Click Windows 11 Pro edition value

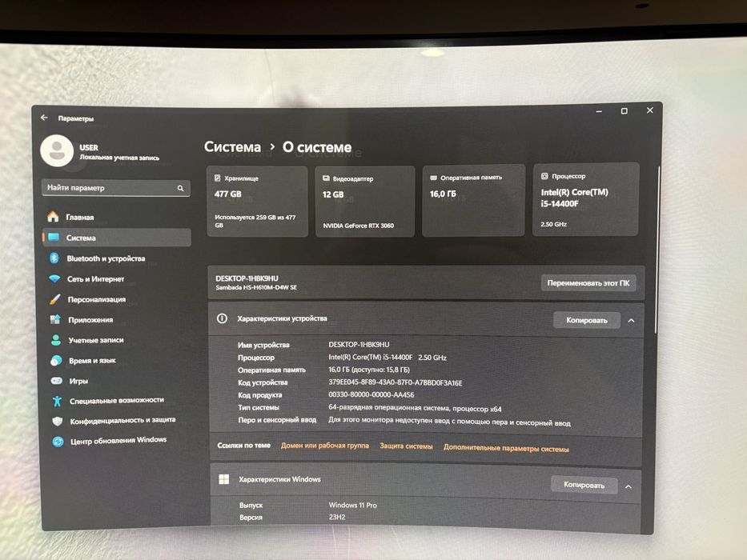tap(352, 506)
